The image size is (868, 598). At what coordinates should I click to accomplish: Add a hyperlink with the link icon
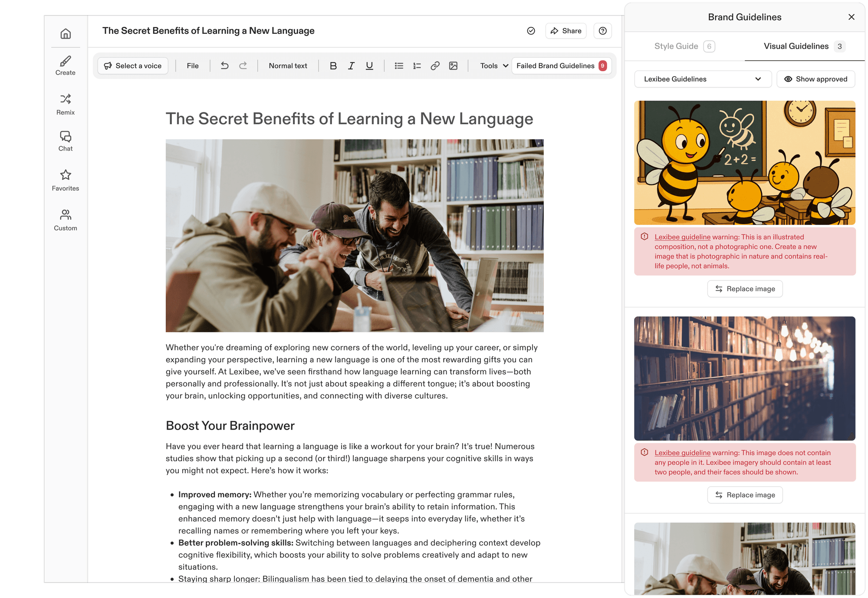coord(435,66)
